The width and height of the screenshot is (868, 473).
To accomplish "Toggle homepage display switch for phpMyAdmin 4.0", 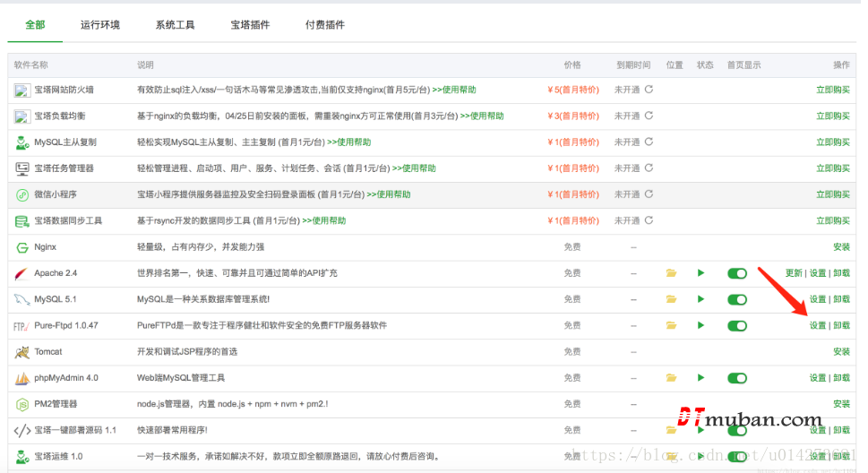I will pos(736,378).
